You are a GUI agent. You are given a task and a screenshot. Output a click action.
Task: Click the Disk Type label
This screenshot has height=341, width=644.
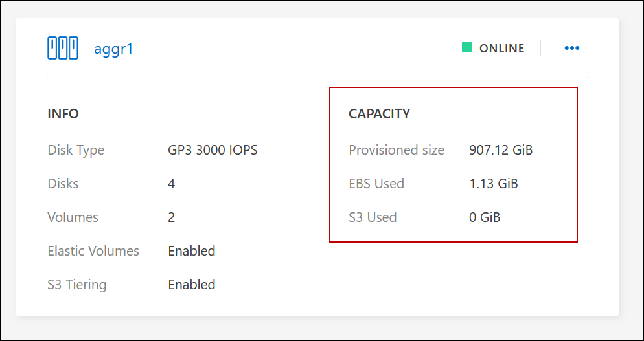76,150
